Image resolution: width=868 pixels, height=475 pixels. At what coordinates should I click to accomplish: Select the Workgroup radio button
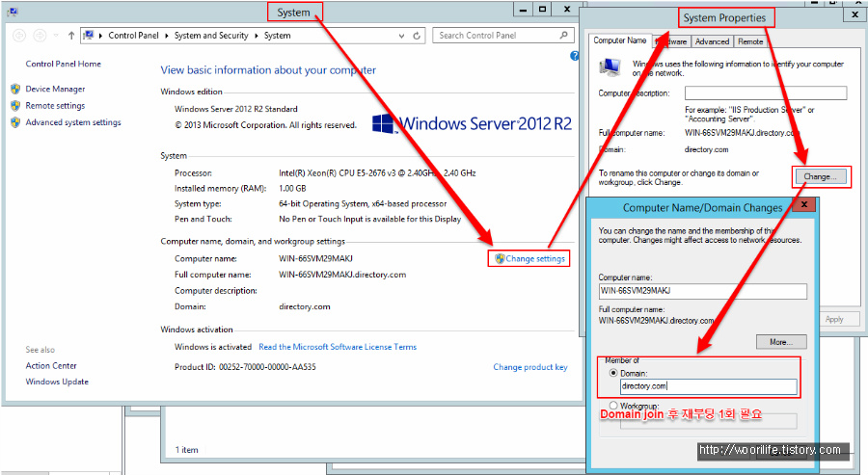[613, 406]
